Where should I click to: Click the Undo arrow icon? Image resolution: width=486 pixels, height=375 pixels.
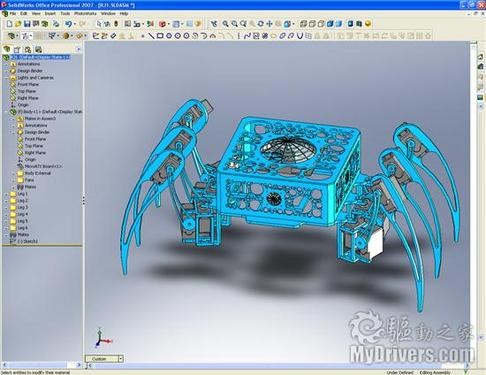tap(68, 24)
